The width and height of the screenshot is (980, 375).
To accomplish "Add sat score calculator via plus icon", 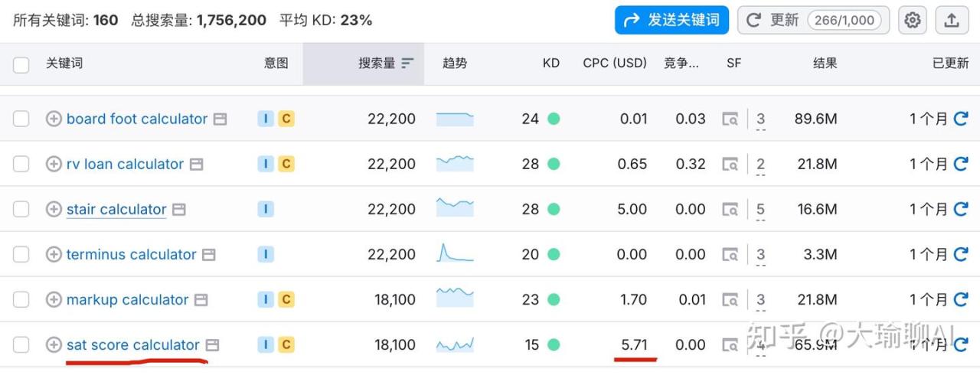I will click(54, 345).
